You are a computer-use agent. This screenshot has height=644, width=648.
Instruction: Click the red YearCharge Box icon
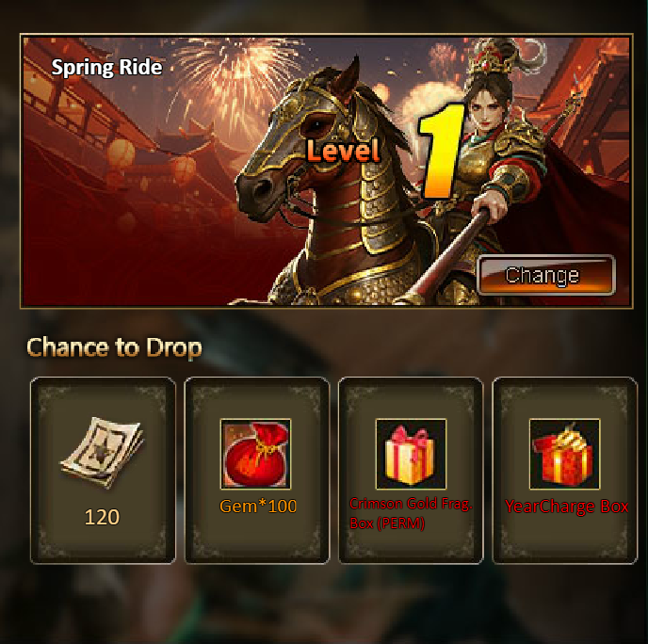[564, 454]
